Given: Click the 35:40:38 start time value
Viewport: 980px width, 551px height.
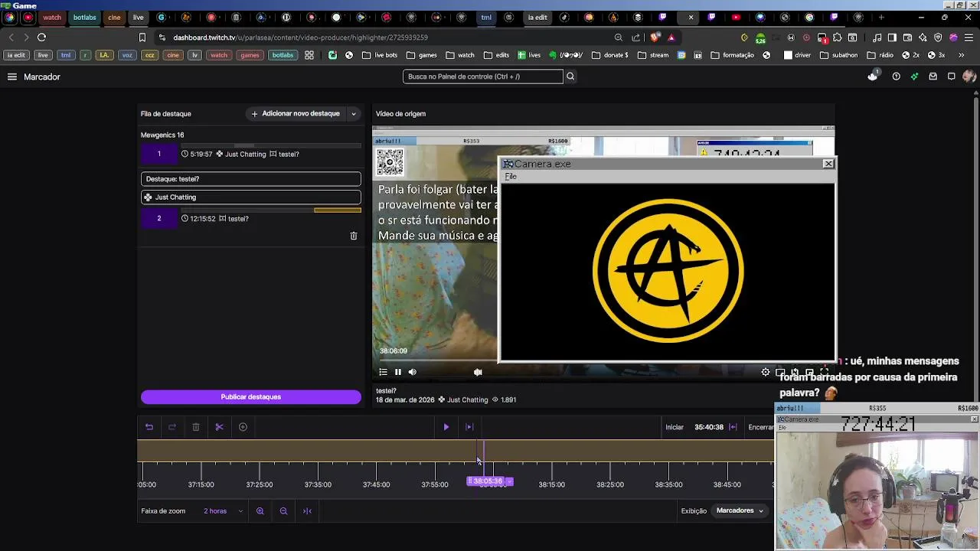Looking at the screenshot, I should 709,427.
